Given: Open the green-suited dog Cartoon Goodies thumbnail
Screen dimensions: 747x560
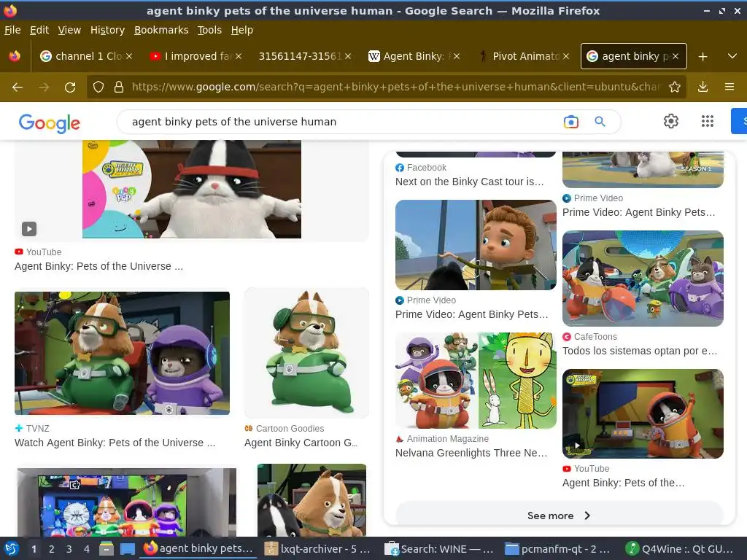Looking at the screenshot, I should coord(306,353).
